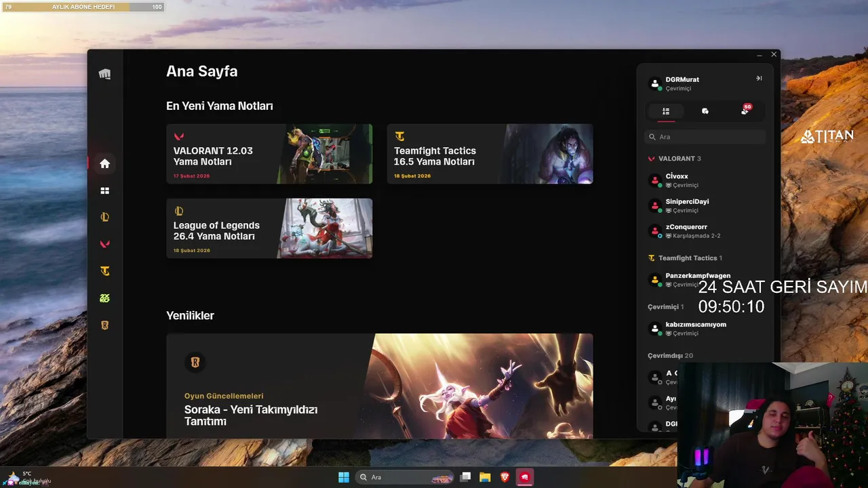Open VALORANT from the sidebar
Image resolution: width=868 pixels, height=488 pixels.
pyautogui.click(x=104, y=244)
